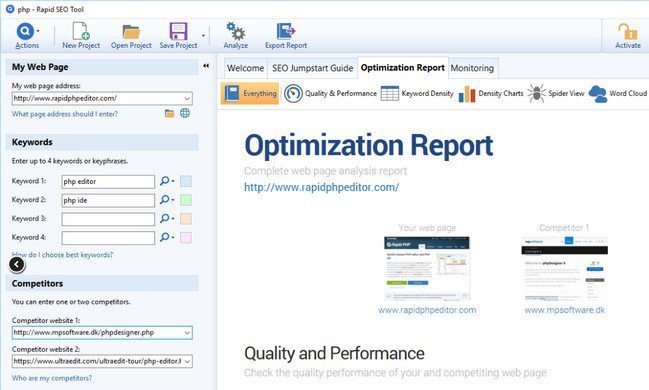
Task: Select the Optimization Report tab
Action: (x=403, y=67)
